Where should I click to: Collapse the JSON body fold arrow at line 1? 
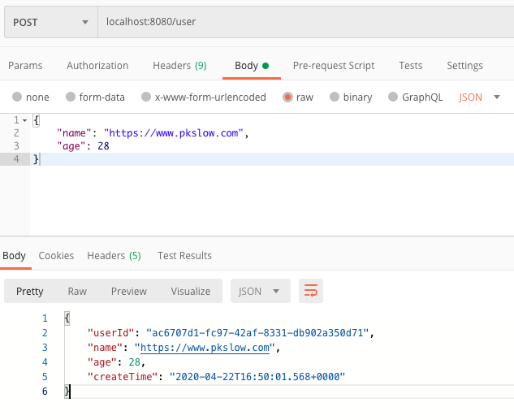tap(26, 120)
